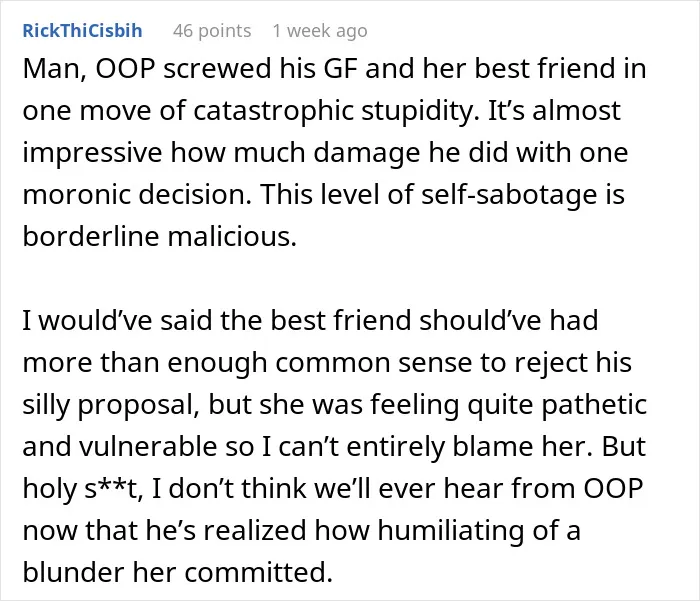Click the line beginning 'impressive how much damage'
Screen dimensions: 700x601
(325, 152)
